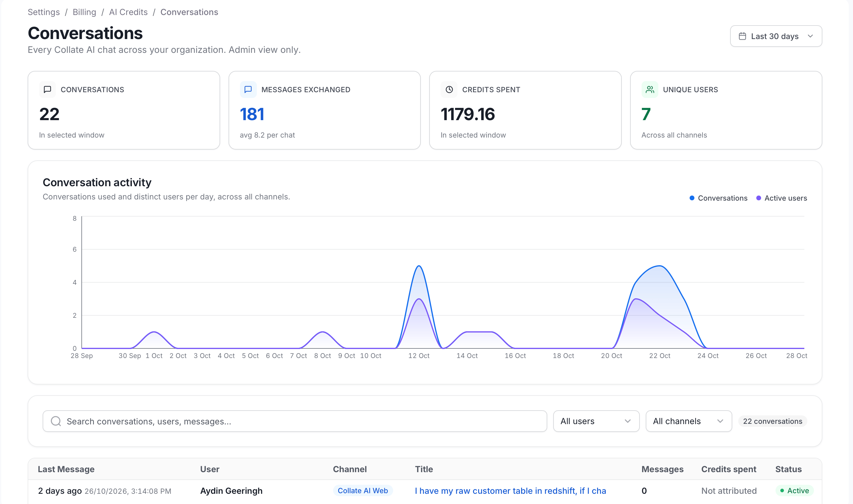The height and width of the screenshot is (504, 853).
Task: Click the 22 conversations count badge
Action: 773,421
